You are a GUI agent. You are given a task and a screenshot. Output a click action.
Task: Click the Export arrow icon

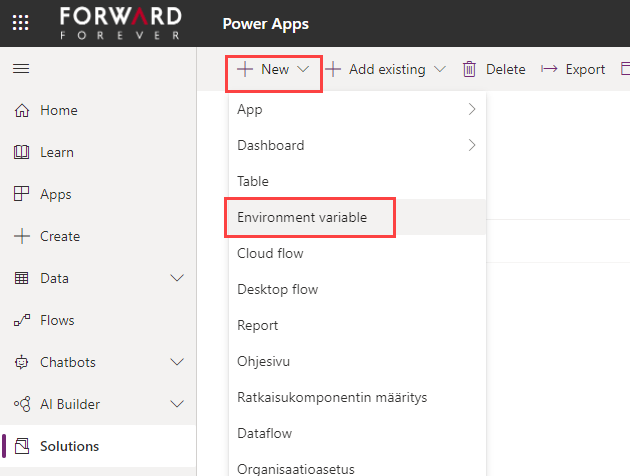tap(549, 69)
